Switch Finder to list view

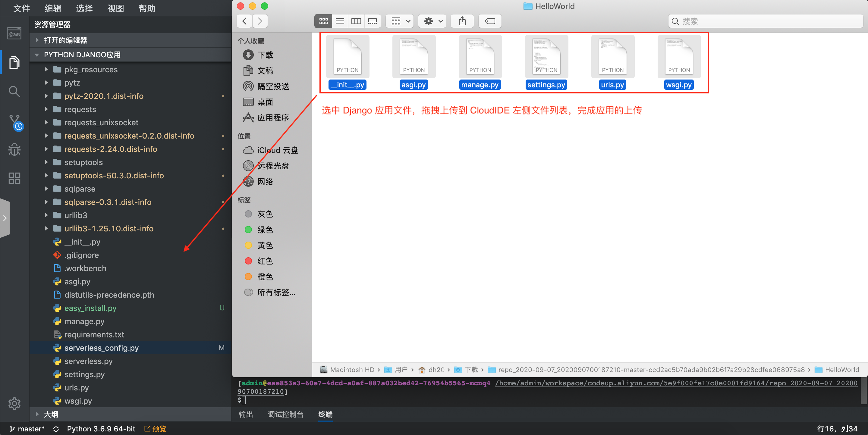(x=340, y=21)
